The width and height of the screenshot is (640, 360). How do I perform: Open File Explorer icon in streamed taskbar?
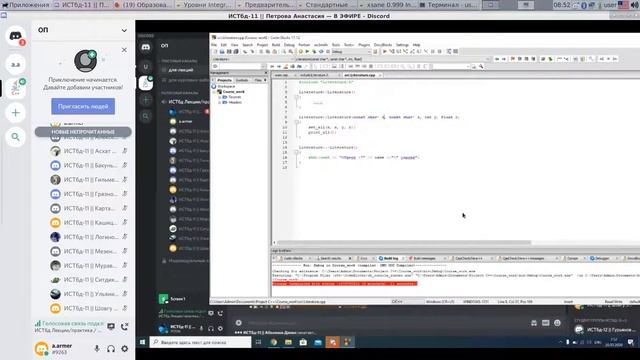(x=288, y=342)
